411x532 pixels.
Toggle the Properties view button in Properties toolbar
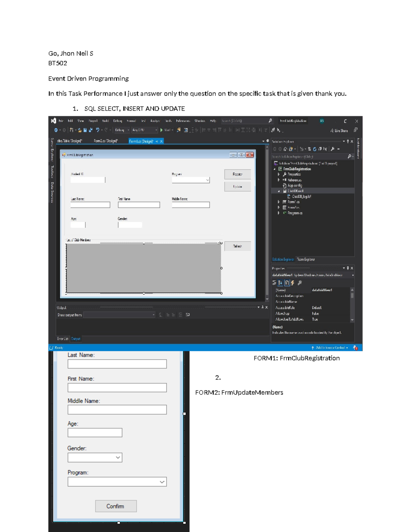pyautogui.click(x=287, y=283)
